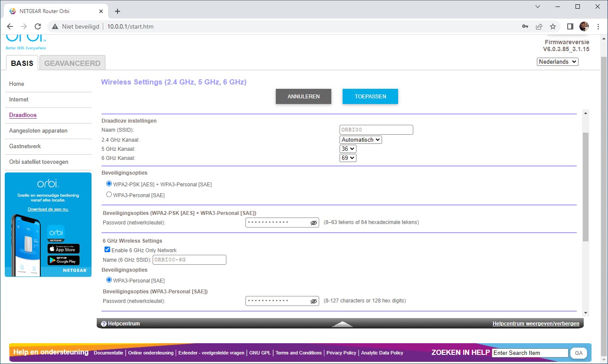Screen dimensions: 608x364
Task: Reveal the WPA2/WPA3 network password using the eye icon
Action: [x=314, y=222]
